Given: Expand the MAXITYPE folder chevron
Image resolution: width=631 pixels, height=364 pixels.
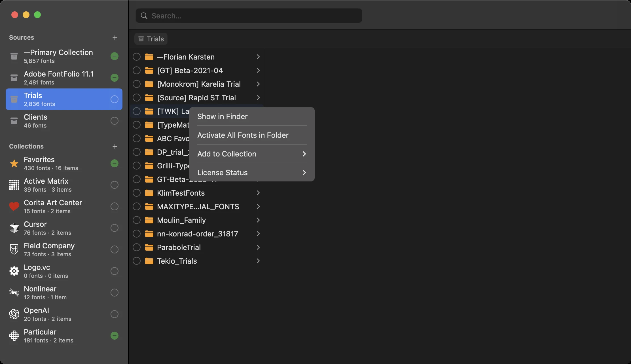Looking at the screenshot, I should tap(258, 207).
